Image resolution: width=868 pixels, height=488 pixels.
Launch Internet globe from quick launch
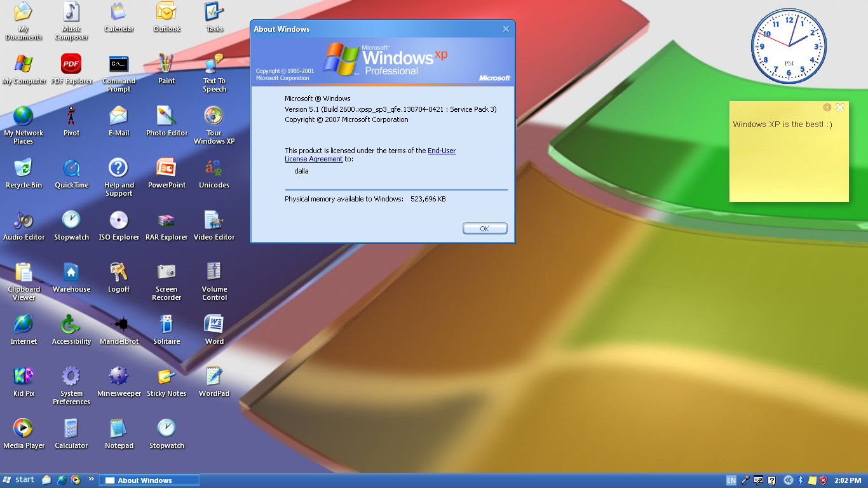(x=62, y=480)
